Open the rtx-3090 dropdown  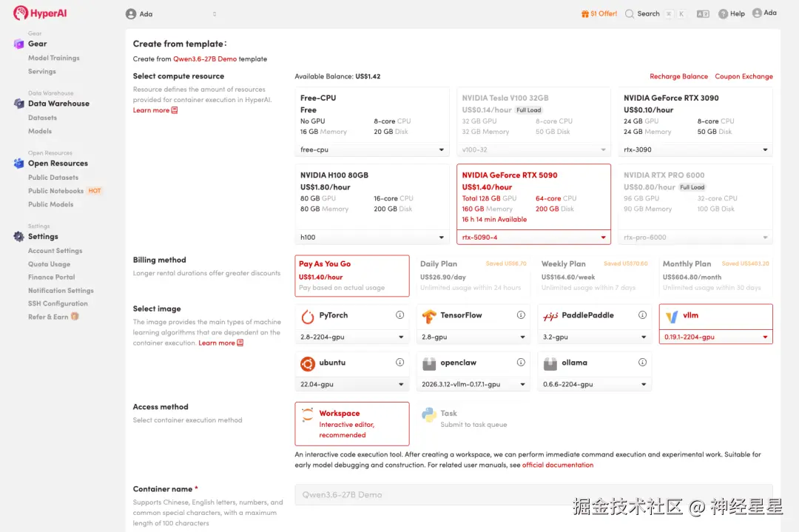click(x=695, y=149)
